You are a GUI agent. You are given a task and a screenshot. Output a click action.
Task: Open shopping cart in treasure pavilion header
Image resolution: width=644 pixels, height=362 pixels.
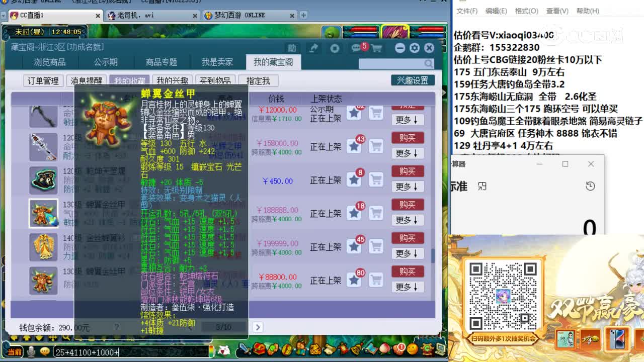click(376, 48)
